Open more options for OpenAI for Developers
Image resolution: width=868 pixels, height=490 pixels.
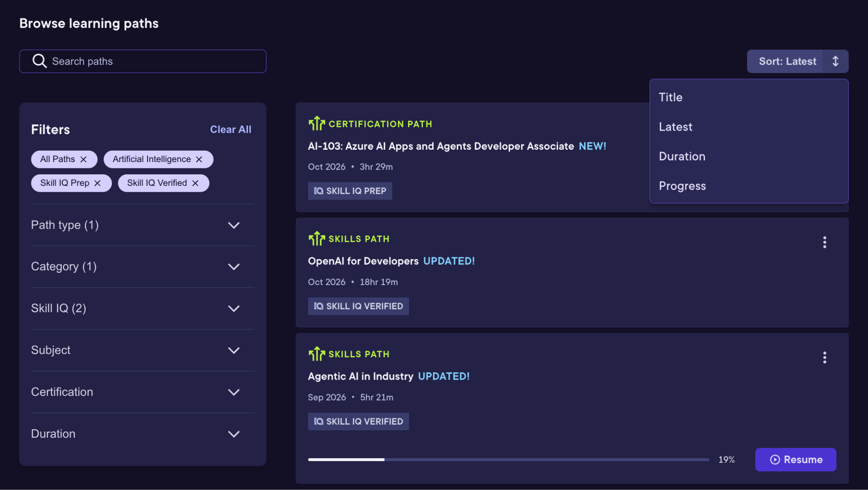[x=824, y=242]
